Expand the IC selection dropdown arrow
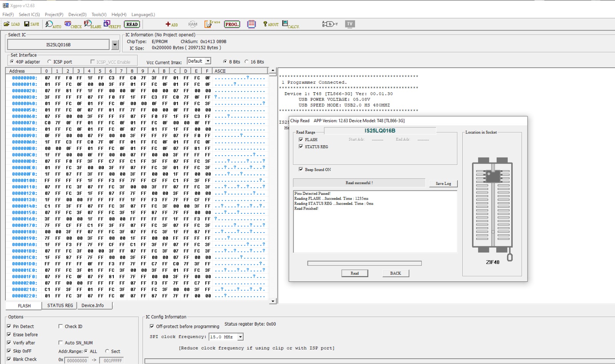615x364 pixels. click(x=115, y=45)
